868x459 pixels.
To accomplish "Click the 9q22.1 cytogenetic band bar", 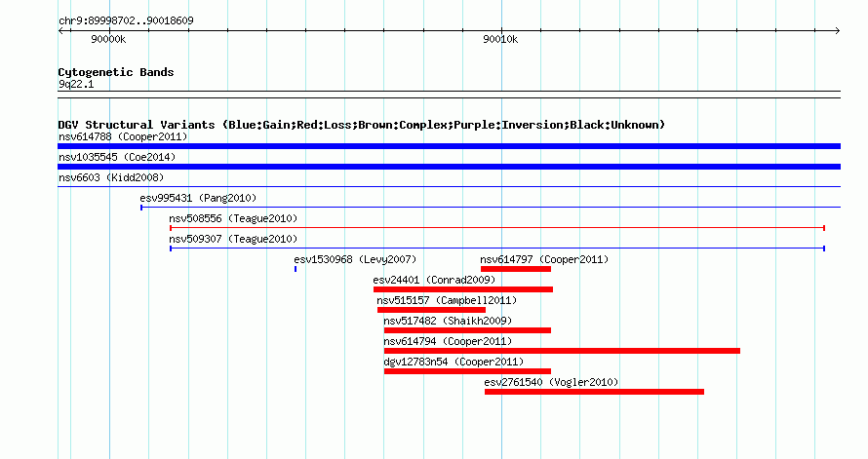I will coord(449,95).
